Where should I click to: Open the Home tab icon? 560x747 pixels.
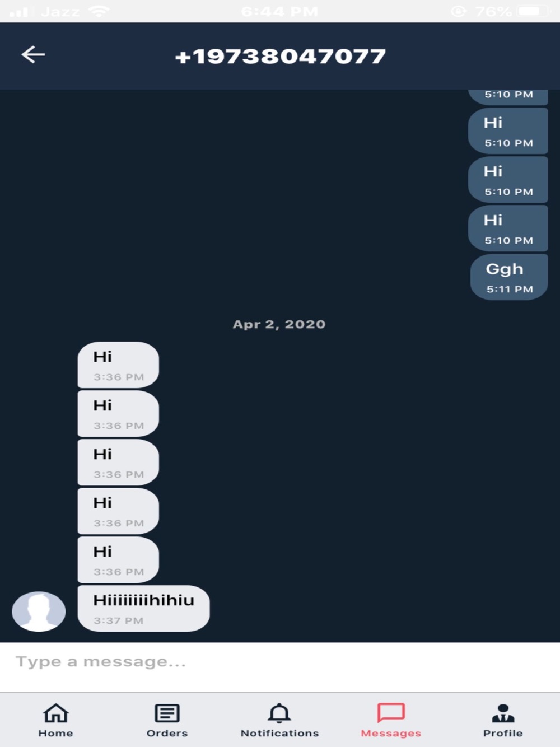click(55, 713)
